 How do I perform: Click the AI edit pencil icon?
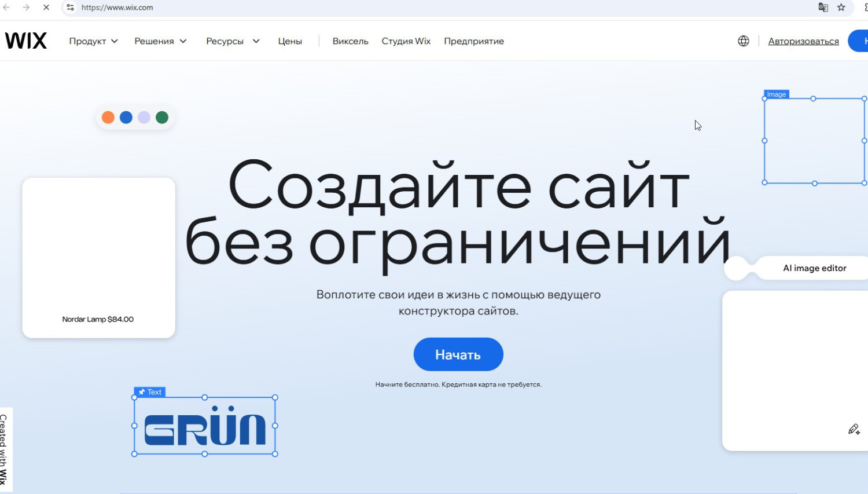pos(854,429)
